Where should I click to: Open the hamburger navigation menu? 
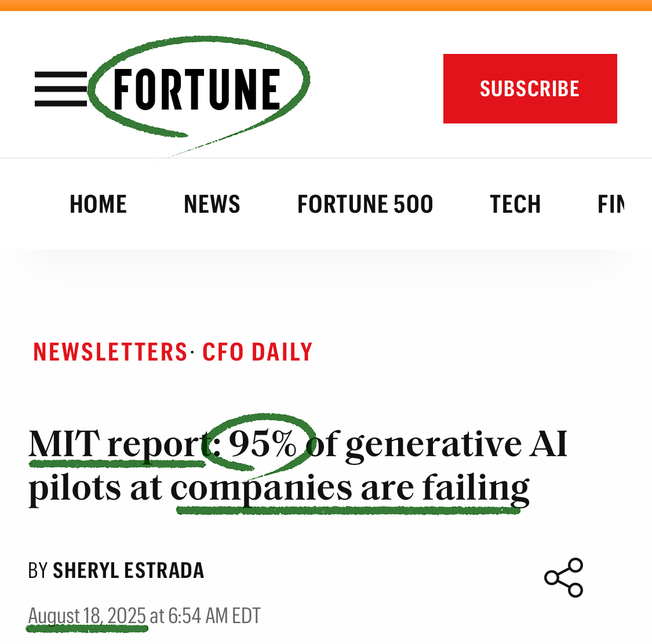[x=61, y=89]
